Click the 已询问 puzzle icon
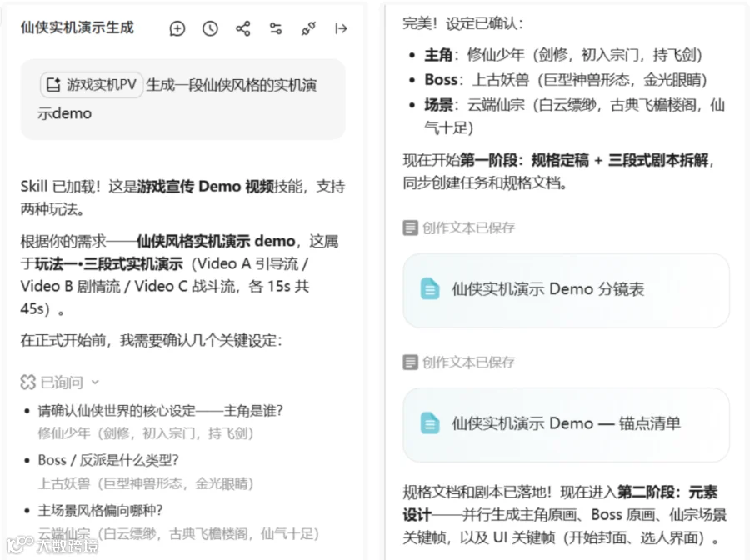Image resolution: width=750 pixels, height=560 pixels. [x=27, y=382]
